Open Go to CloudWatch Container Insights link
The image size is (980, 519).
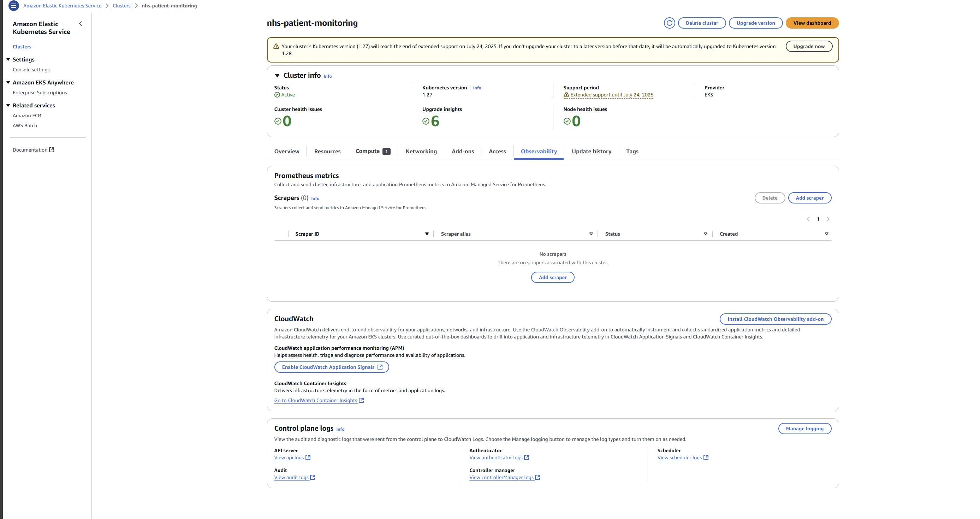[316, 400]
